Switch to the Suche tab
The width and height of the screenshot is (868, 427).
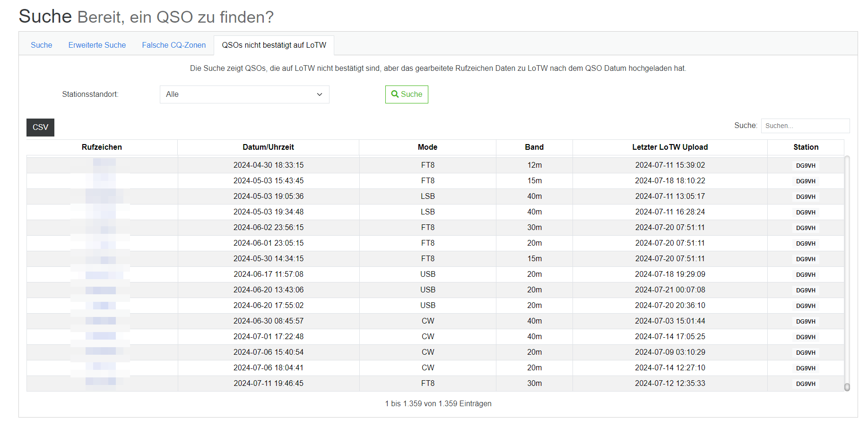coord(42,45)
